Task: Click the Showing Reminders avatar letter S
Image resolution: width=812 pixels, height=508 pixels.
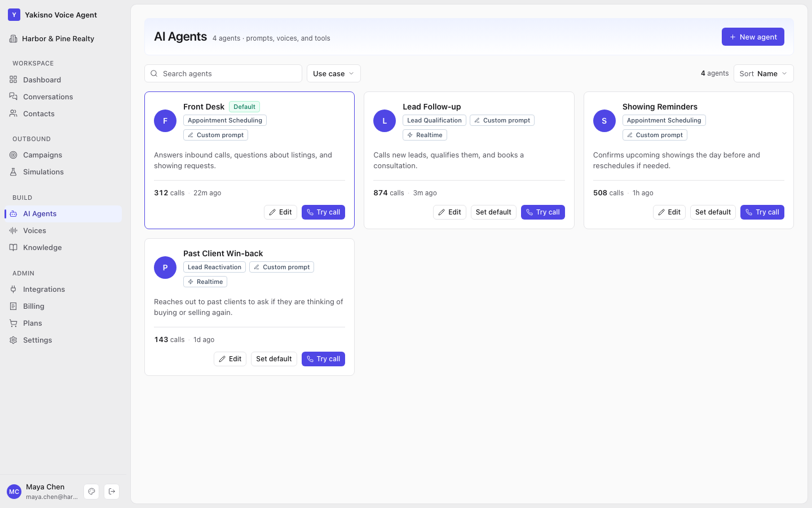Action: coord(604,121)
